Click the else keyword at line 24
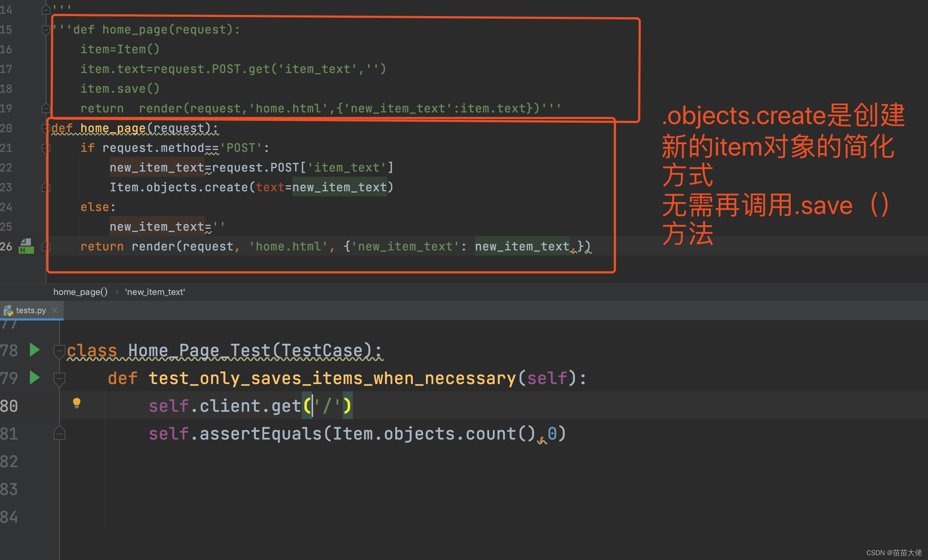This screenshot has height=560, width=928. click(x=95, y=207)
